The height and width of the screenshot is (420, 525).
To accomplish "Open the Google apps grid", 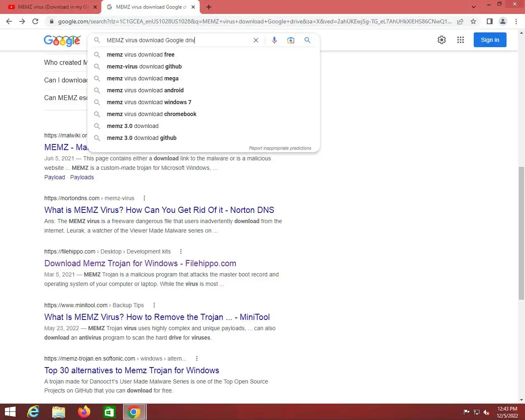I will [461, 40].
